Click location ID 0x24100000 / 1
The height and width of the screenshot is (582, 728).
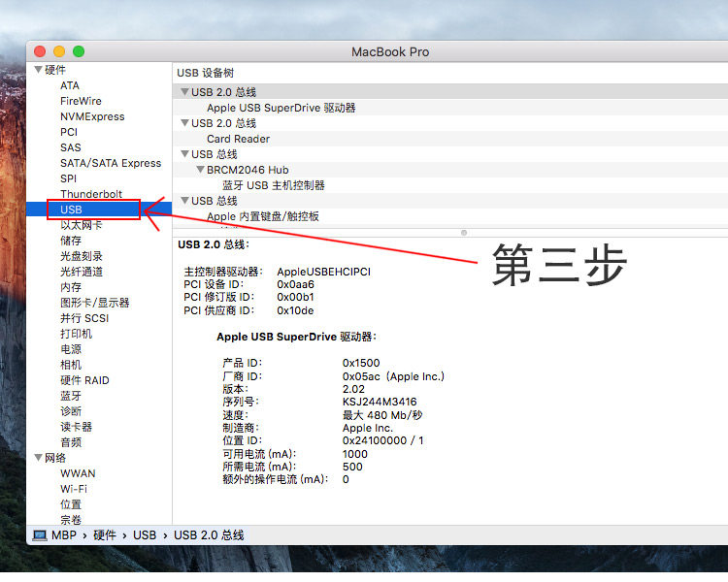click(382, 440)
